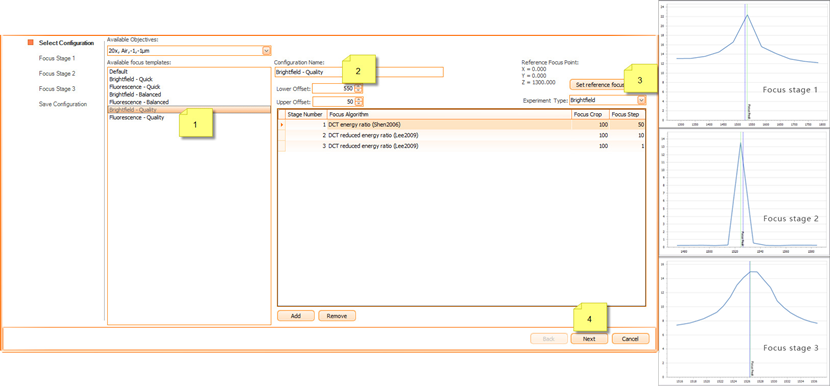Select the Default focus template
The height and width of the screenshot is (386, 830).
tap(189, 71)
